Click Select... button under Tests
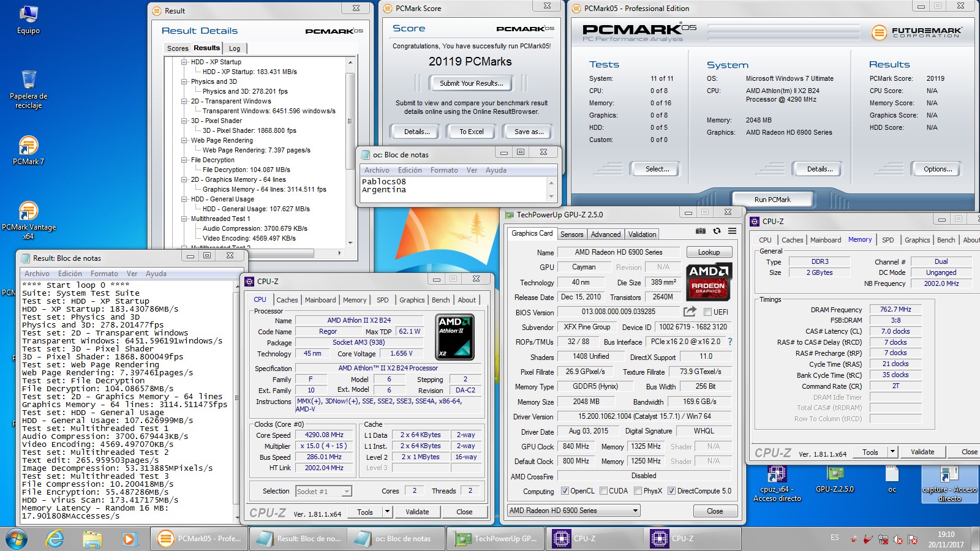Viewport: 980px width, 551px height. pyautogui.click(x=657, y=169)
